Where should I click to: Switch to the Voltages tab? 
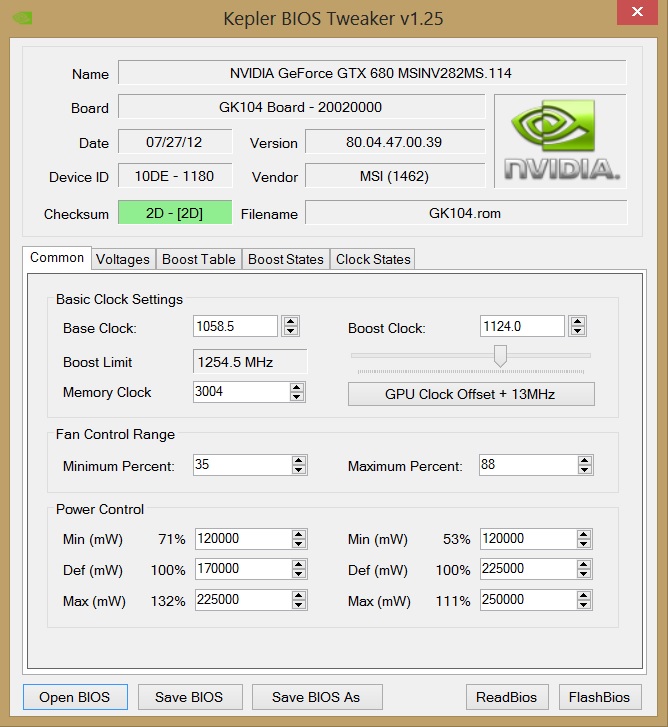click(123, 259)
